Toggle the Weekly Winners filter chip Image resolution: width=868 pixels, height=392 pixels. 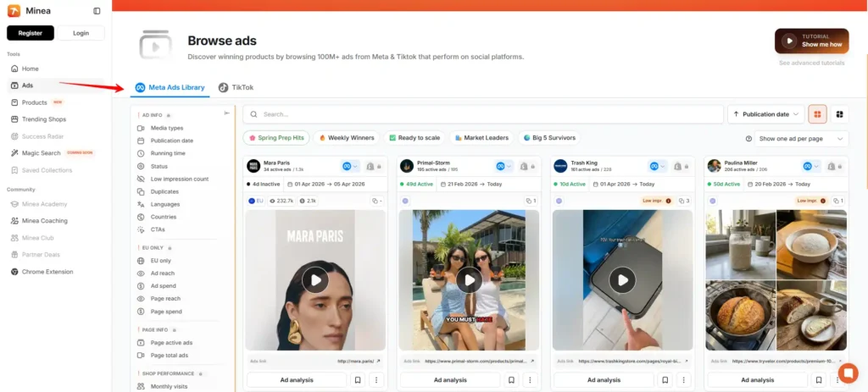tap(346, 137)
